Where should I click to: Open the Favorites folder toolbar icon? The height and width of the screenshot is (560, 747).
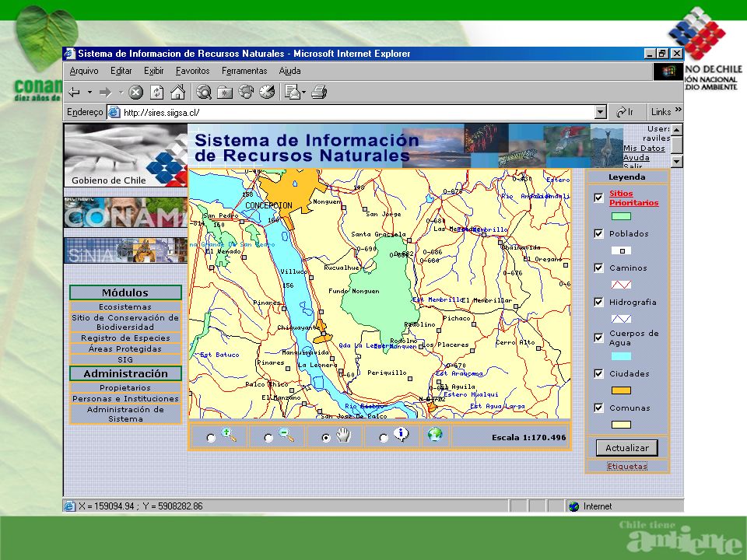coord(224,92)
